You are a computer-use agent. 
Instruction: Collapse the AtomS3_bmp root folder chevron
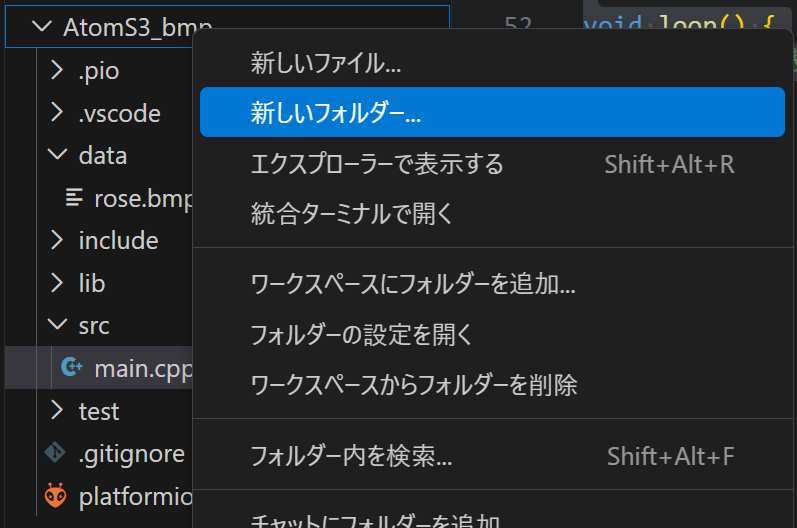[41, 27]
